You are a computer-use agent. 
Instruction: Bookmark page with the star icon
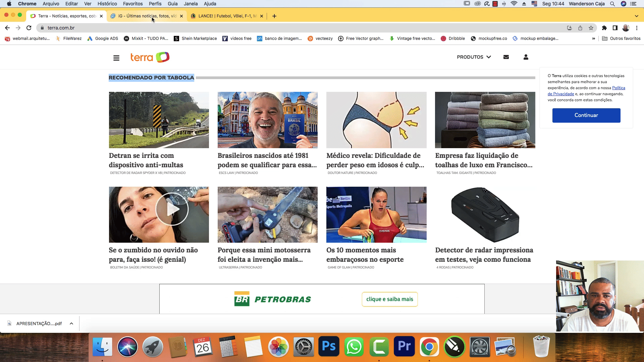click(x=591, y=28)
